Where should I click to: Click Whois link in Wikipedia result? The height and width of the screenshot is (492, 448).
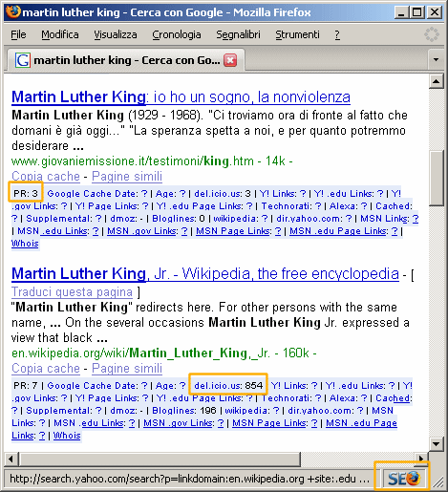[67, 436]
